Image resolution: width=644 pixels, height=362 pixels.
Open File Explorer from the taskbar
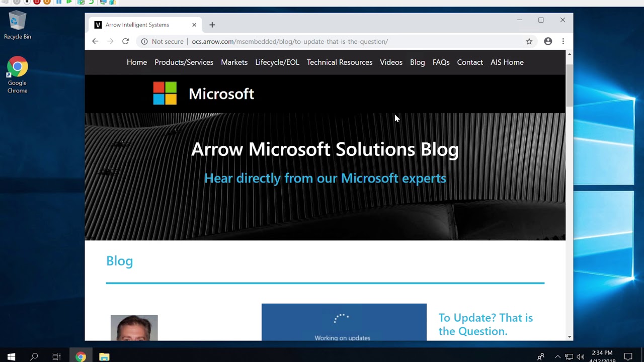104,357
